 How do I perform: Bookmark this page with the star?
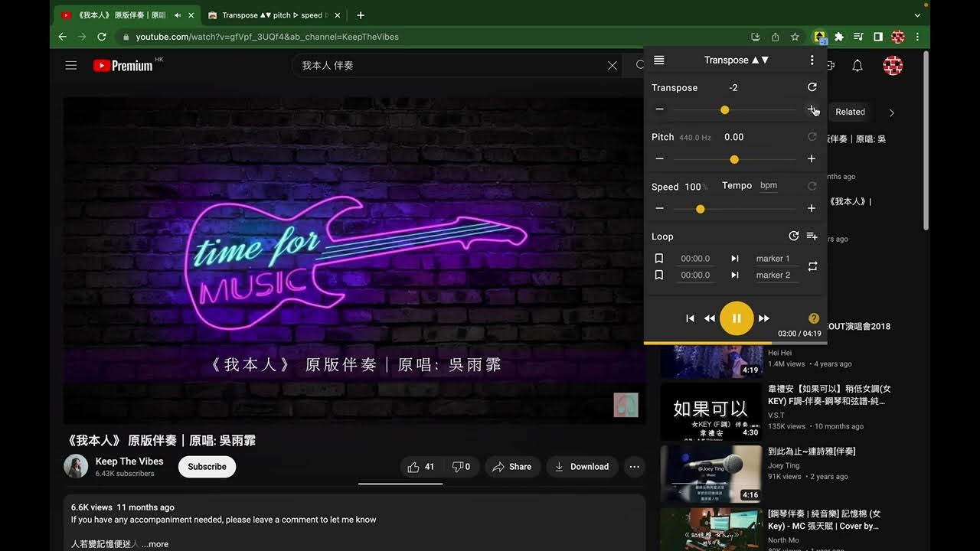pyautogui.click(x=795, y=37)
